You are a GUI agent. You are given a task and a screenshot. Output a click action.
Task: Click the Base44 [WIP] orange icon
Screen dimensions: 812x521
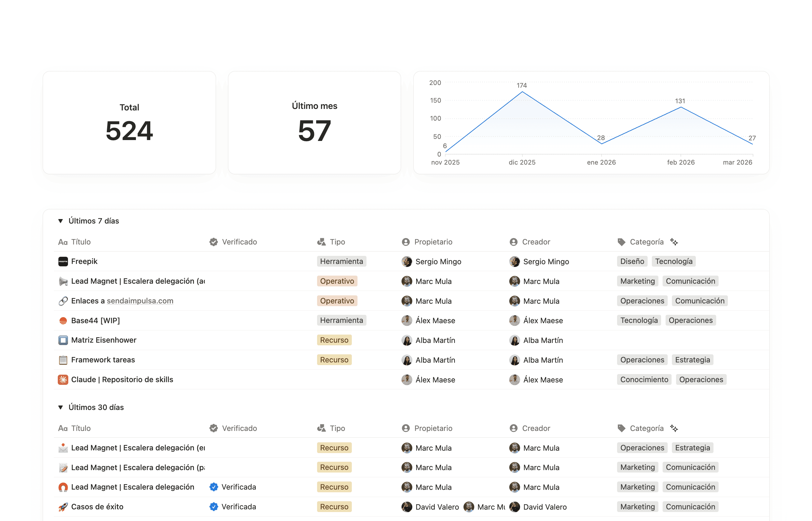pos(63,321)
